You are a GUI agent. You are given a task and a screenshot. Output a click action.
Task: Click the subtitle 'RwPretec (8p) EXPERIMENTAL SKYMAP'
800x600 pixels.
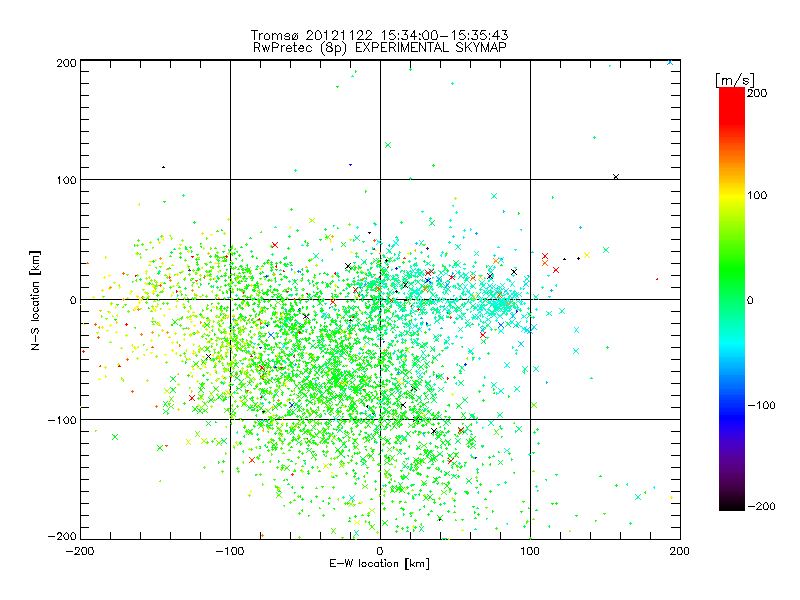(x=380, y=47)
